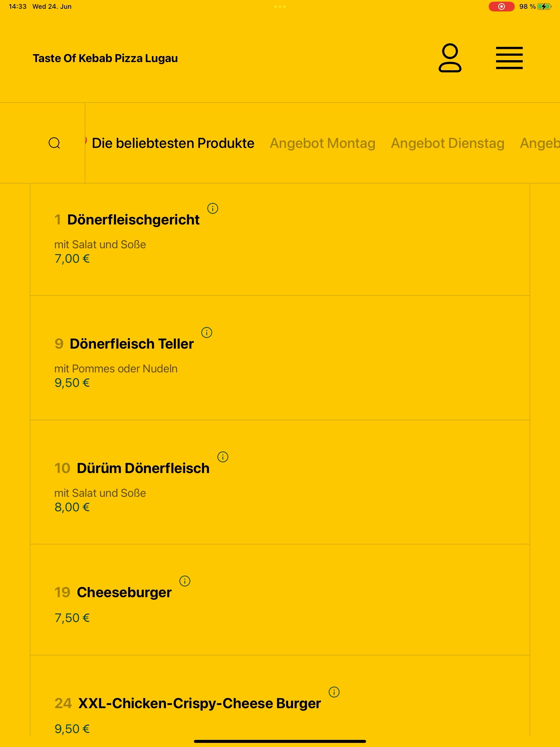Click 'mit Salat und Soße' under Dönerfleischgericht

[100, 244]
